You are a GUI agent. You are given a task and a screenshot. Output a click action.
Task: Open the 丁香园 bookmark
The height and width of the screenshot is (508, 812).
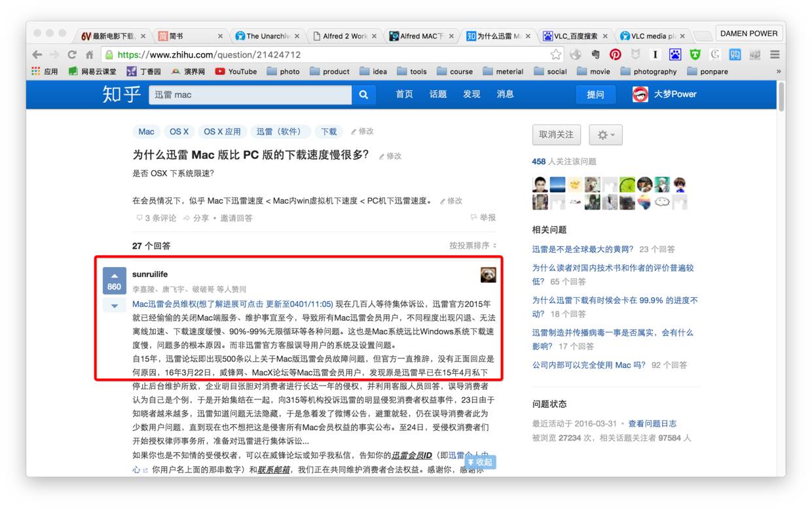pyautogui.click(x=143, y=71)
